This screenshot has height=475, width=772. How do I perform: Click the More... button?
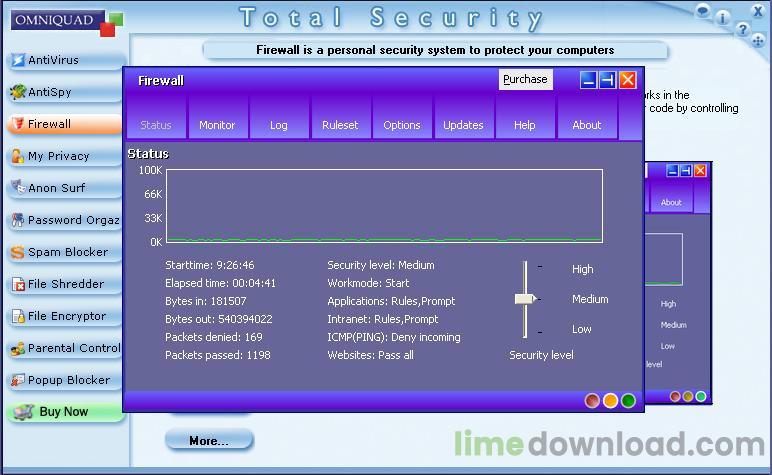coord(209,440)
